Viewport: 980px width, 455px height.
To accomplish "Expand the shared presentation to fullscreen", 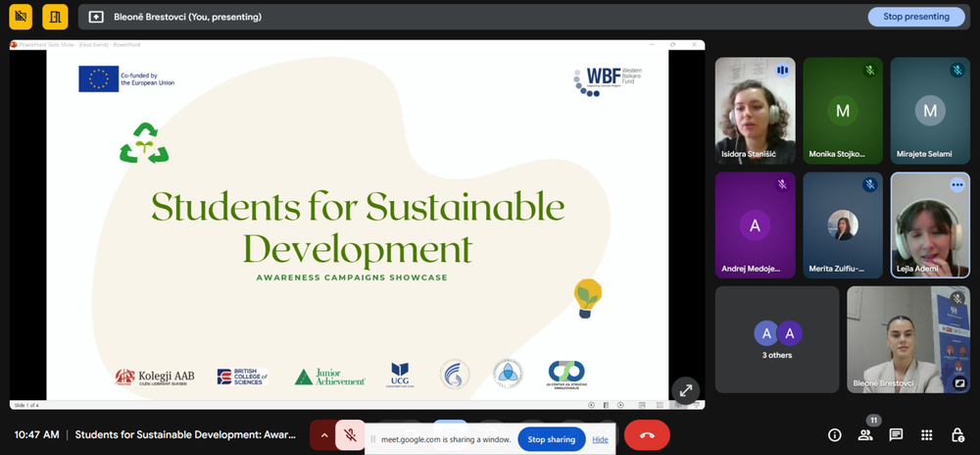I will point(684,388).
